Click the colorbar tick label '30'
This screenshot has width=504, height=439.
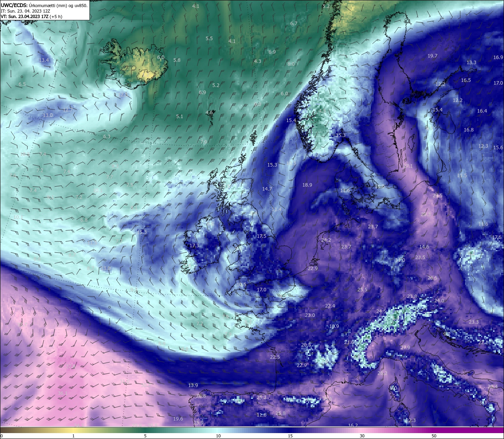[362, 436]
